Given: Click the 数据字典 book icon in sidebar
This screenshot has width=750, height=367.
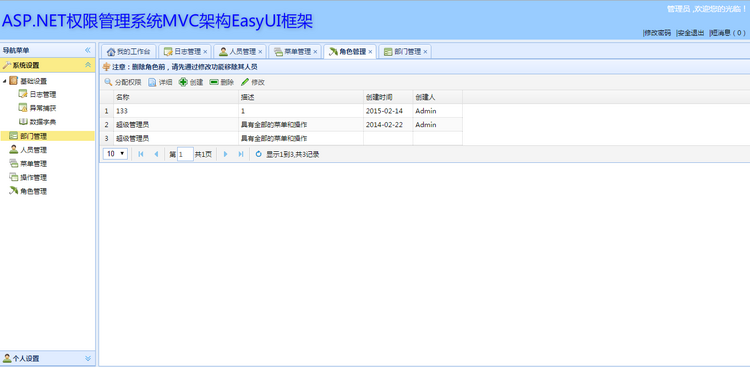Looking at the screenshot, I should point(22,122).
